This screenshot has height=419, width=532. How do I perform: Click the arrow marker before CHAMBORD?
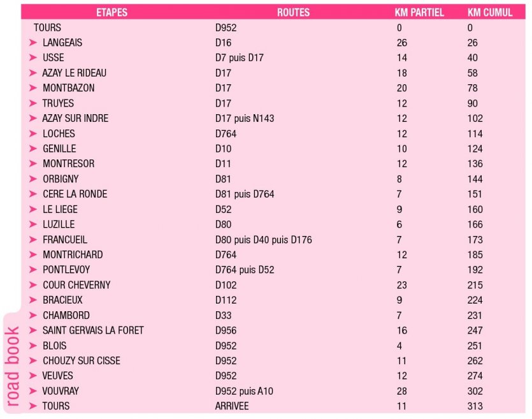click(33, 315)
